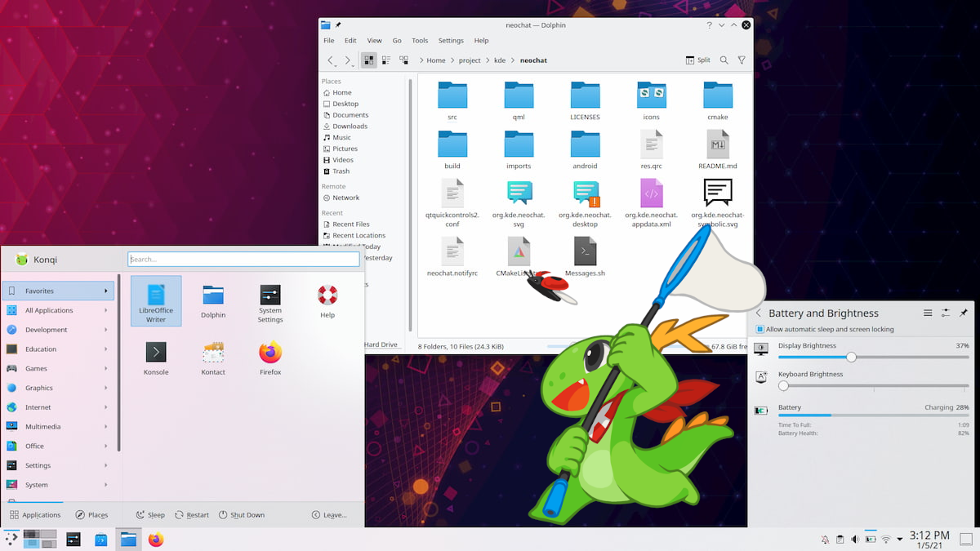
Task: Open Battery panel configure settings icon
Action: click(x=946, y=313)
